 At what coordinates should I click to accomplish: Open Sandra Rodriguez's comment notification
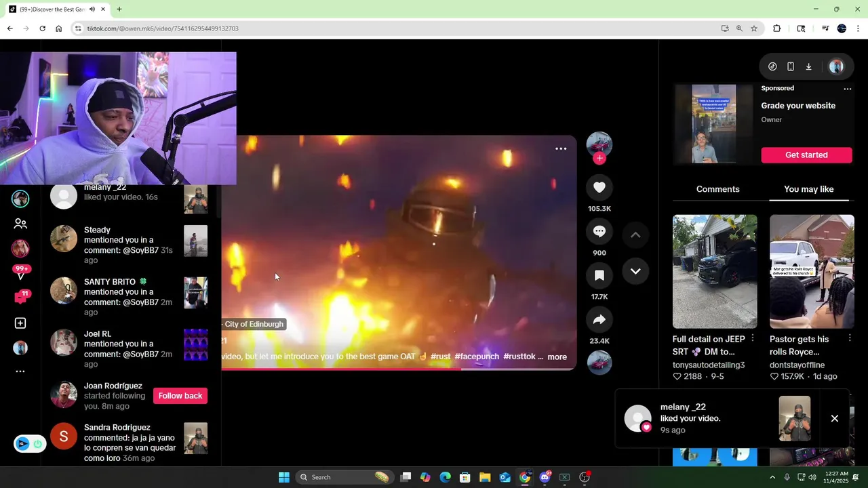[x=129, y=443]
